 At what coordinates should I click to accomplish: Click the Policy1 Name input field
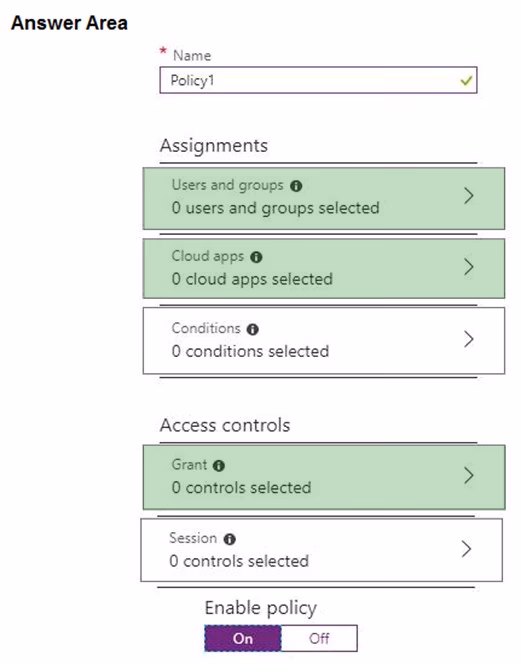pyautogui.click(x=318, y=80)
